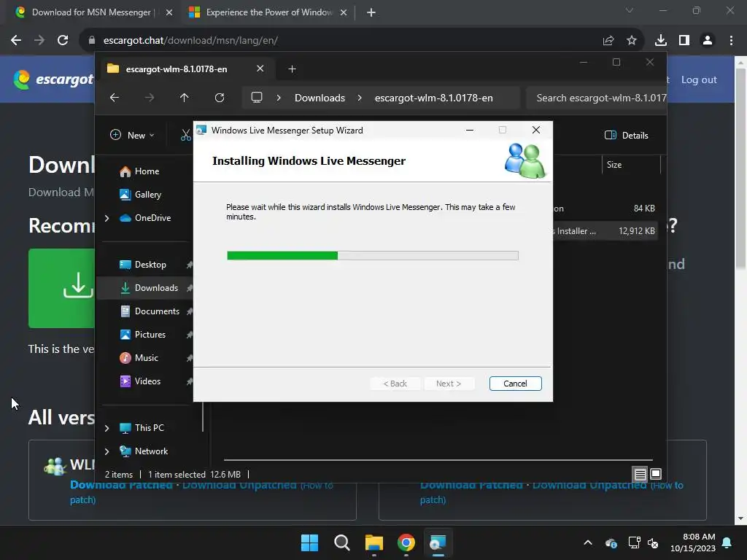Add a new File Explorer tab

[x=292, y=69]
